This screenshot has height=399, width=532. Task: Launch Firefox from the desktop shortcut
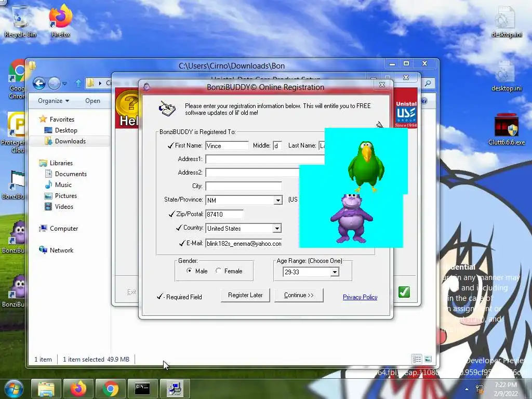coord(61,21)
